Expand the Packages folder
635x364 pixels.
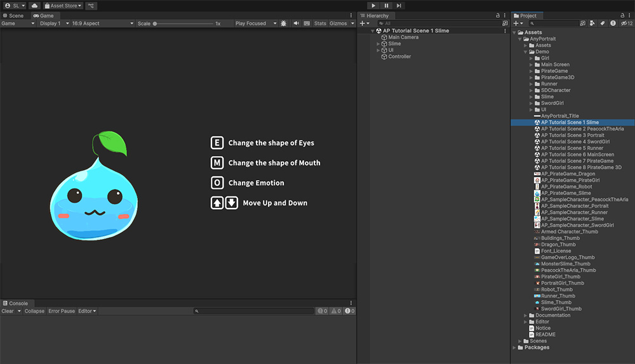click(514, 348)
